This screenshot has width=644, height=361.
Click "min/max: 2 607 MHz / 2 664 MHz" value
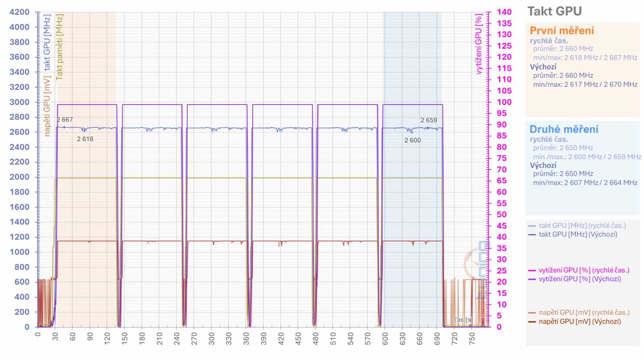[x=585, y=183]
